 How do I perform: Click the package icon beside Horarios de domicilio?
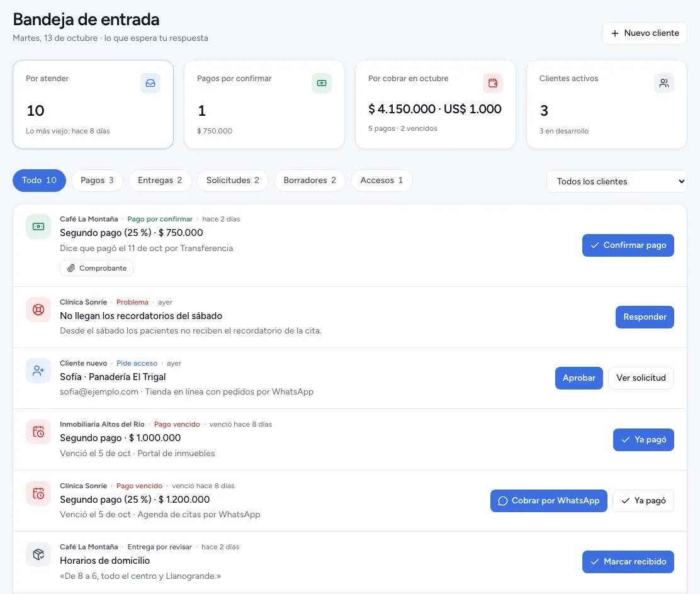point(38,554)
